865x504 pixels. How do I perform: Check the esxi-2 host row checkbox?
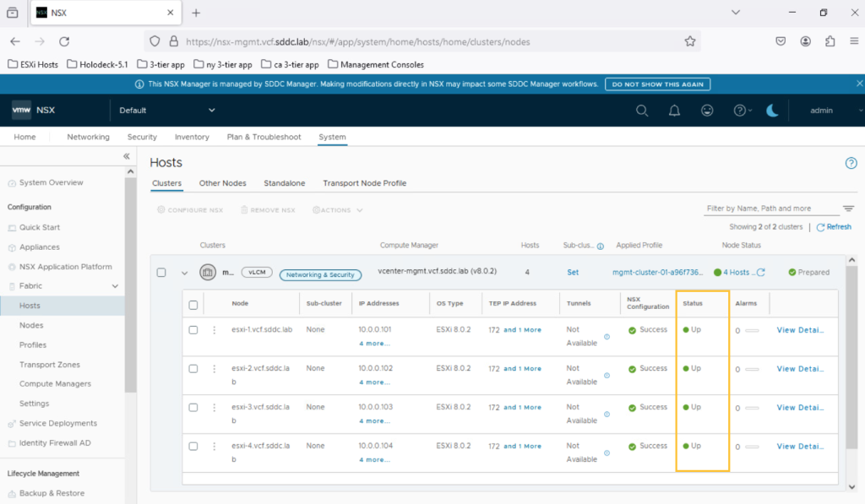click(x=193, y=369)
